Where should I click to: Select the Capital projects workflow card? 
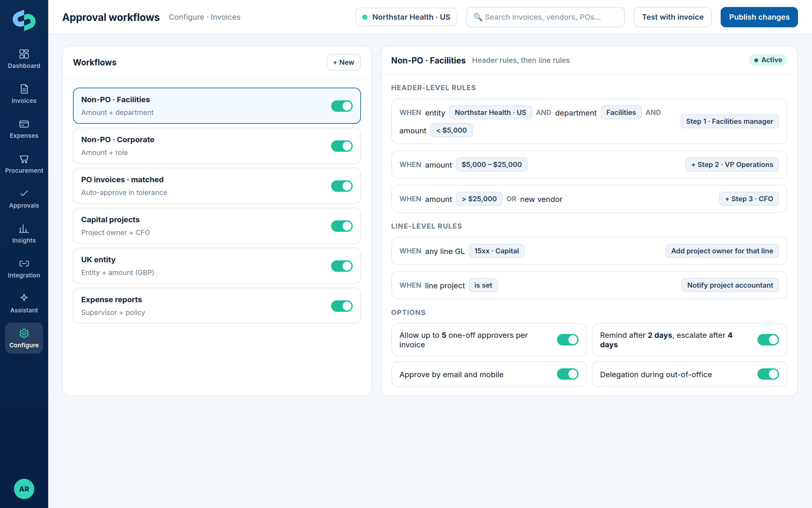(217, 226)
